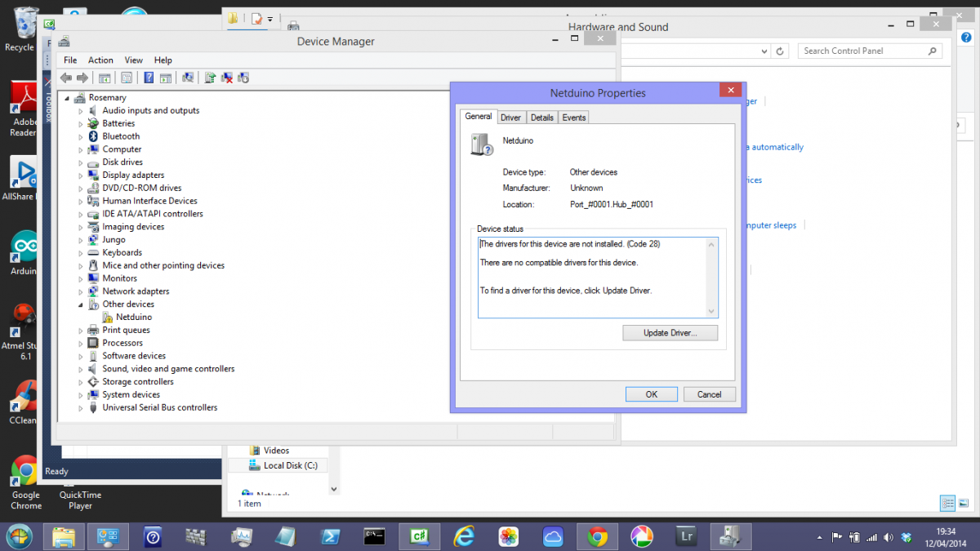Collapse the Other devices node
This screenshot has height=551, width=980.
pos(81,304)
